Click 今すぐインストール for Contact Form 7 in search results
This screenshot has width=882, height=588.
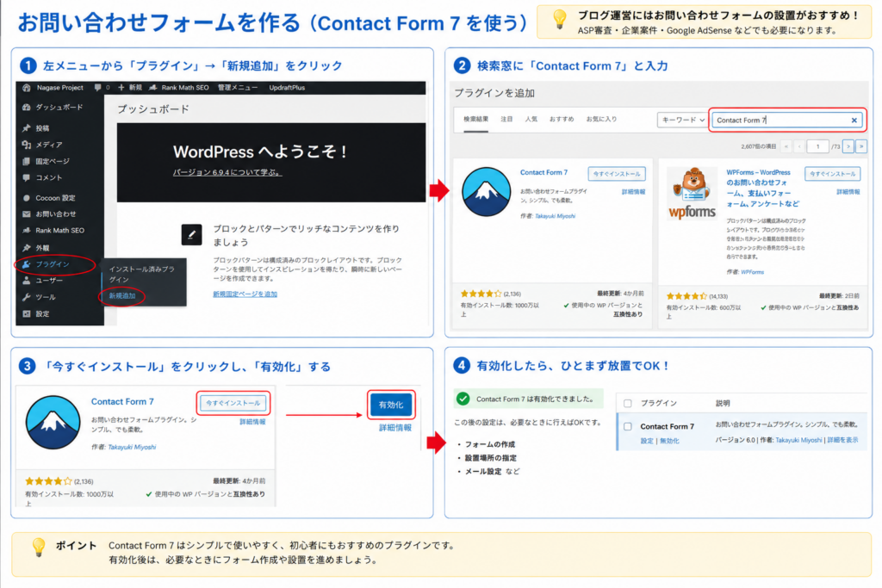(x=617, y=174)
